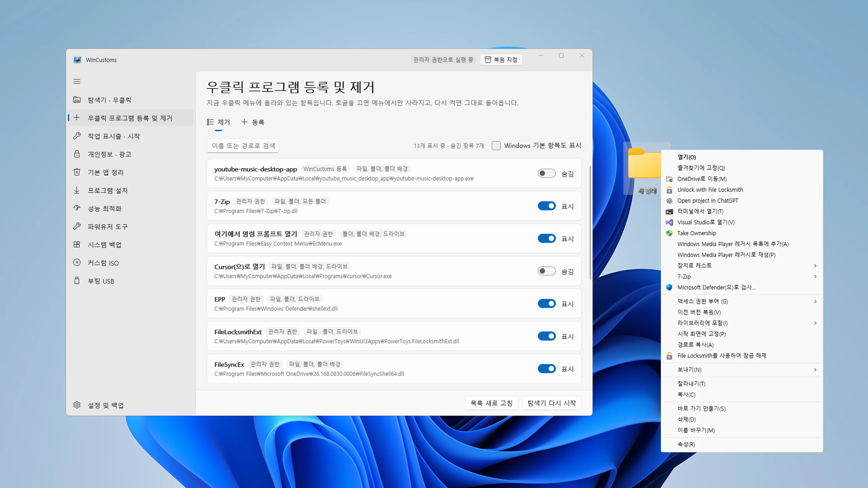The height and width of the screenshot is (488, 868).
Task: Select 잘라내기(T) in the context menu
Action: [742, 384]
